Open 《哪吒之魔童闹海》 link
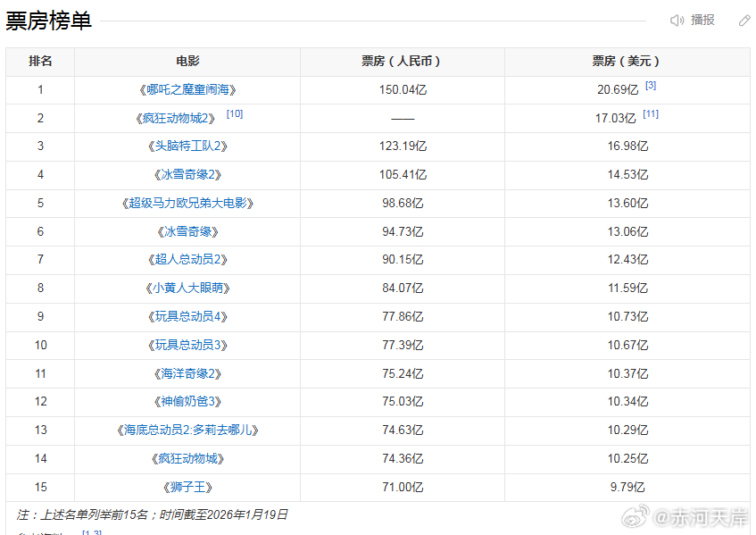 click(x=187, y=89)
